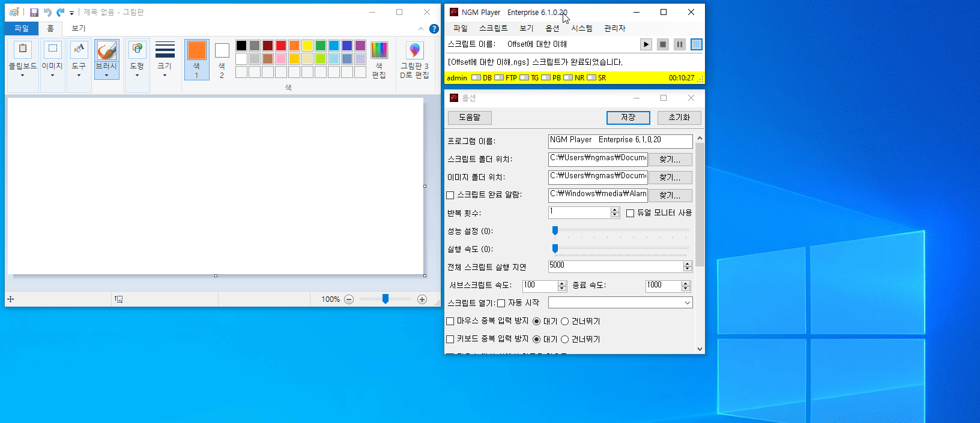This screenshot has height=423, width=980.
Task: Click the 저장 button in Options window
Action: point(628,118)
